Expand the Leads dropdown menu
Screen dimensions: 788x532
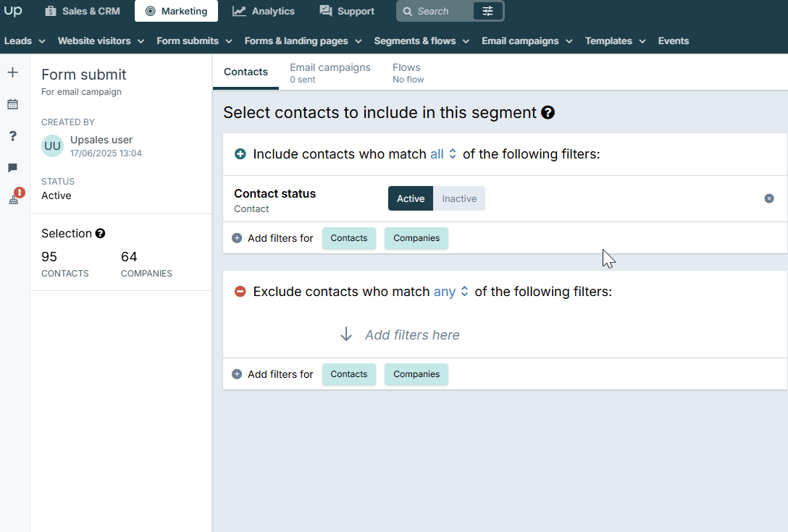[x=25, y=41]
